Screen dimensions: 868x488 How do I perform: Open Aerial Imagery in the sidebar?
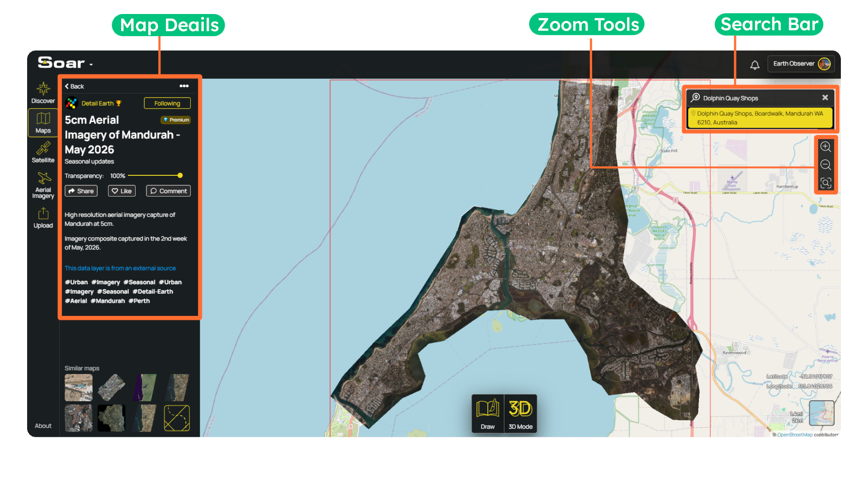click(43, 185)
